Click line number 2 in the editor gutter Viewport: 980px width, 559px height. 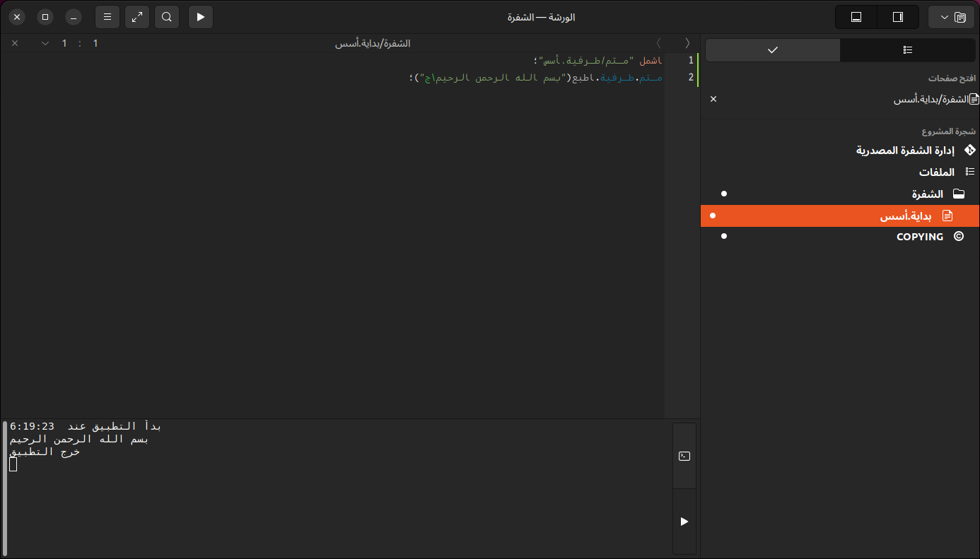point(691,77)
